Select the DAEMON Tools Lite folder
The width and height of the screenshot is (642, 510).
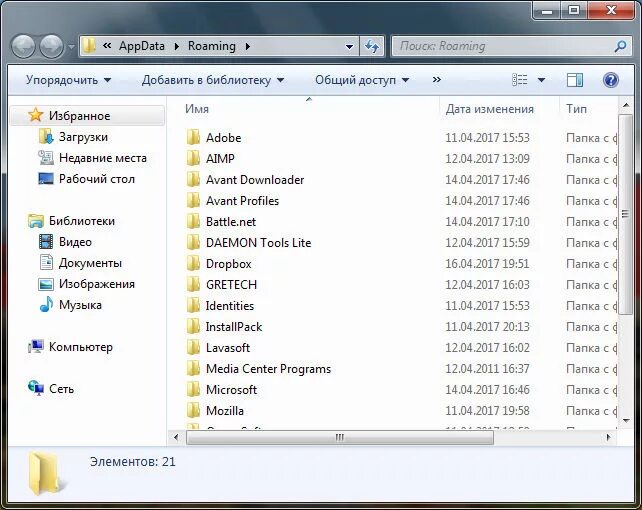(258, 242)
